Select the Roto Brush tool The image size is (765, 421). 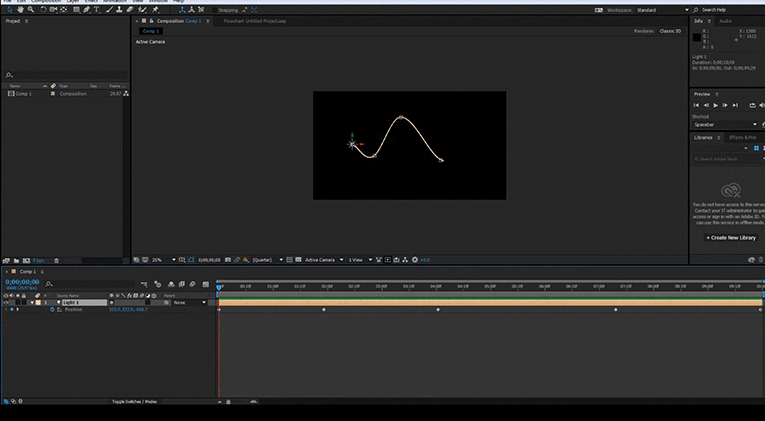(x=142, y=10)
